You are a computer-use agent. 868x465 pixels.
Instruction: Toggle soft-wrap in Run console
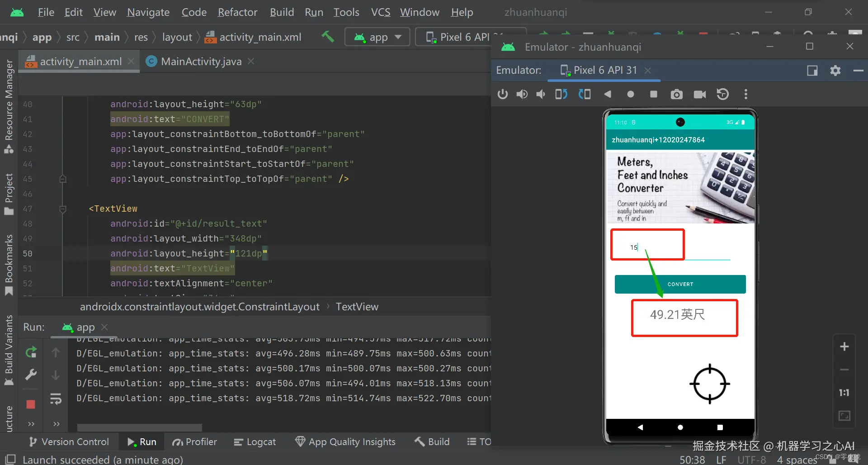pos(56,399)
